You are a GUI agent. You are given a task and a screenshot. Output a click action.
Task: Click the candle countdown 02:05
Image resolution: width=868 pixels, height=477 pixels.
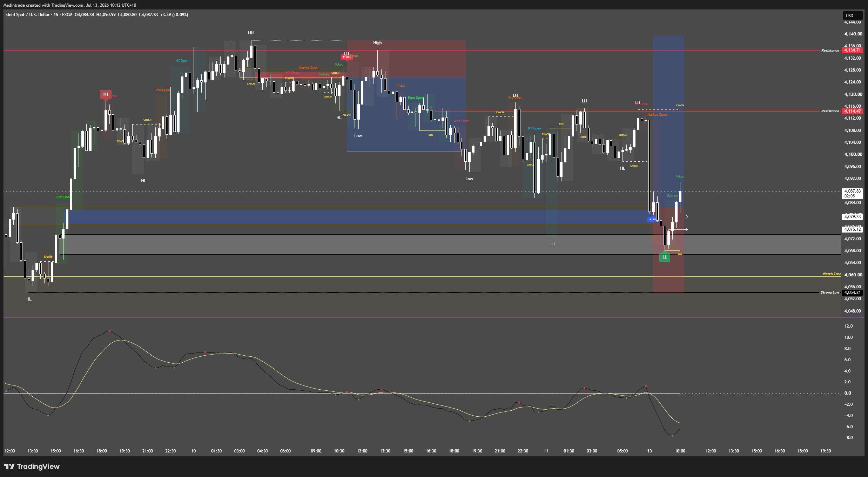(849, 196)
